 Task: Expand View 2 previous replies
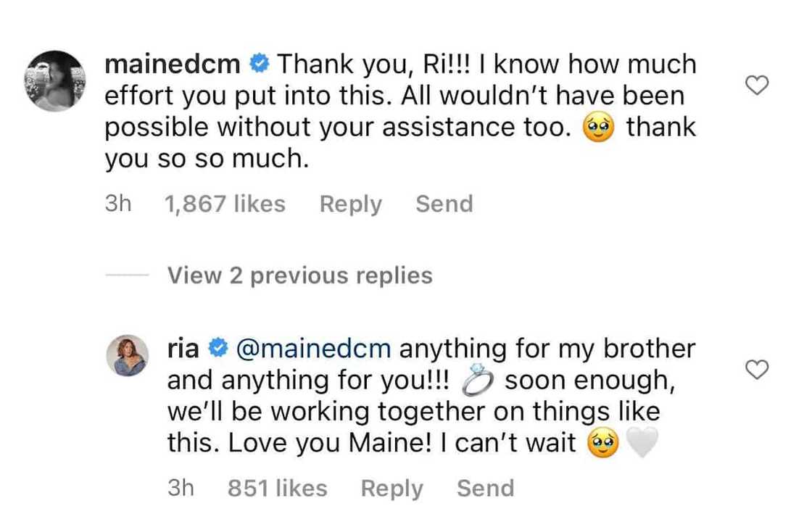(299, 275)
